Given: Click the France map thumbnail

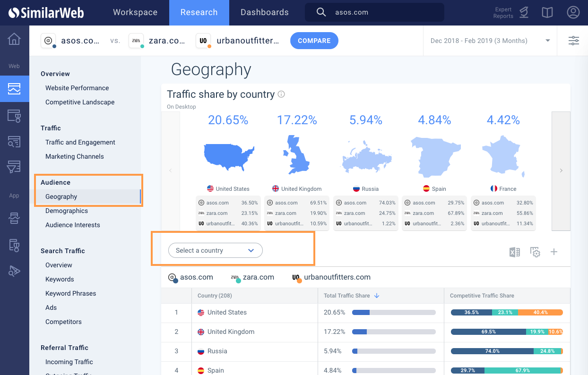Looking at the screenshot, I should point(503,157).
